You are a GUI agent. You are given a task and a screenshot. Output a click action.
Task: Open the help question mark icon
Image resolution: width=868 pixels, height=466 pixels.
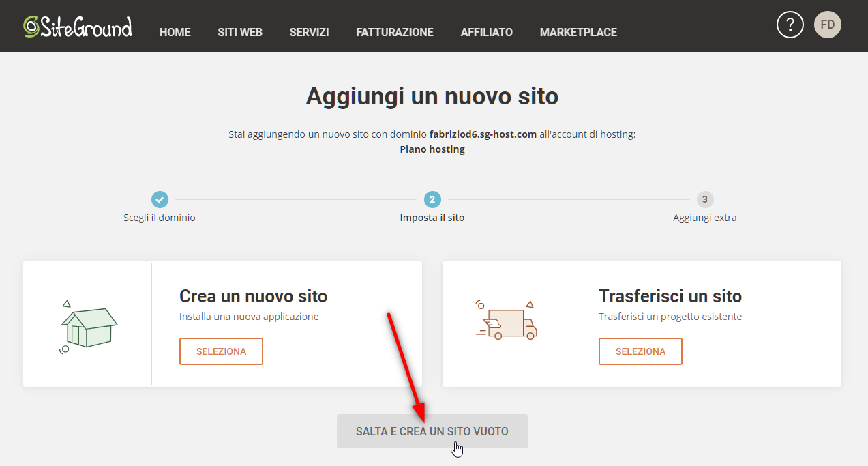pos(790,25)
